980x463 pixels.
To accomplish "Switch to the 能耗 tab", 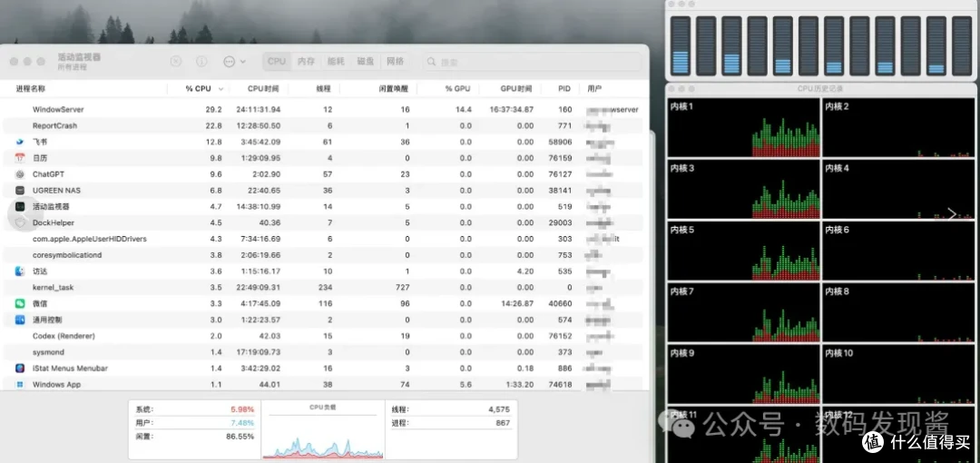I will coord(336,62).
